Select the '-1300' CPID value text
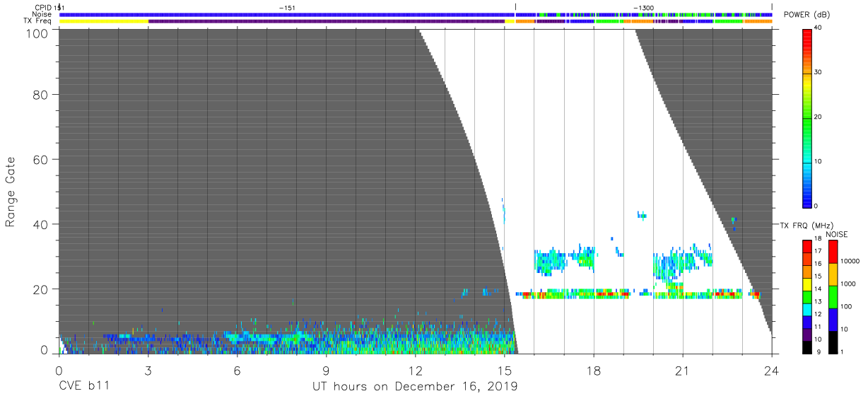This screenshot has width=868, height=401. click(x=643, y=8)
